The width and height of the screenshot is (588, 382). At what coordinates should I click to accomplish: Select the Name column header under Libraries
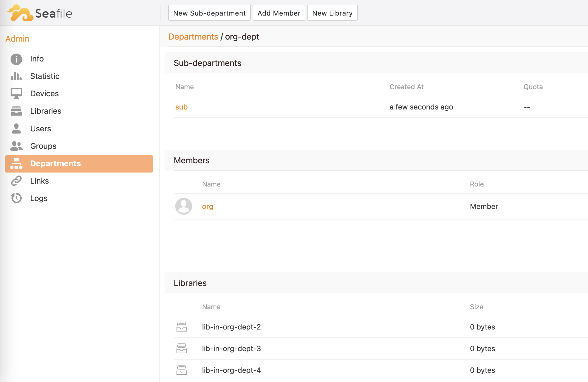coord(211,307)
